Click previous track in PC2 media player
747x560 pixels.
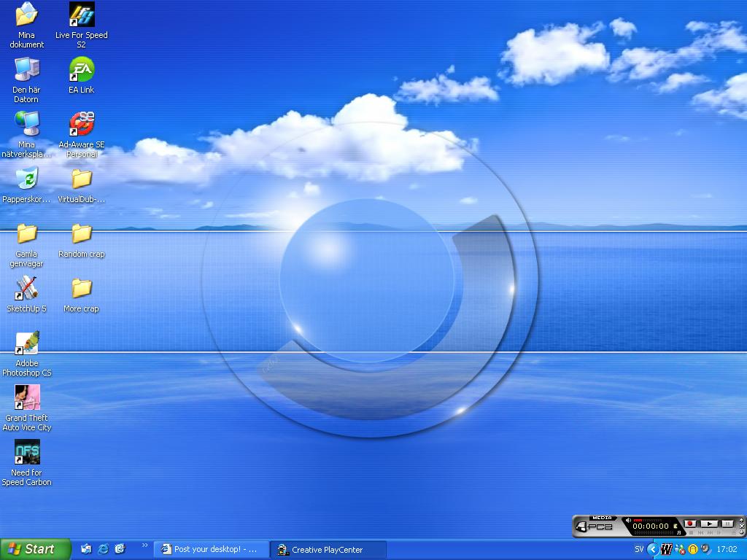(701, 533)
